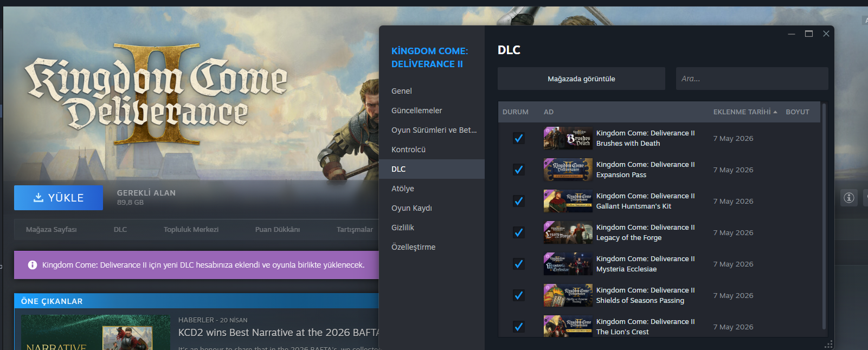868x350 pixels.
Task: Toggle the Shields of Seasons Passing checkbox
Action: click(519, 295)
